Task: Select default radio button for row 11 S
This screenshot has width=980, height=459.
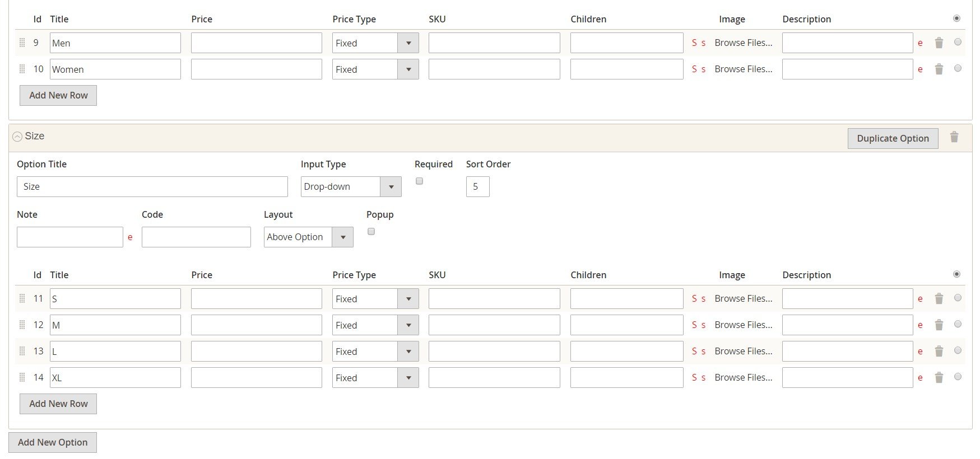Action: point(958,297)
